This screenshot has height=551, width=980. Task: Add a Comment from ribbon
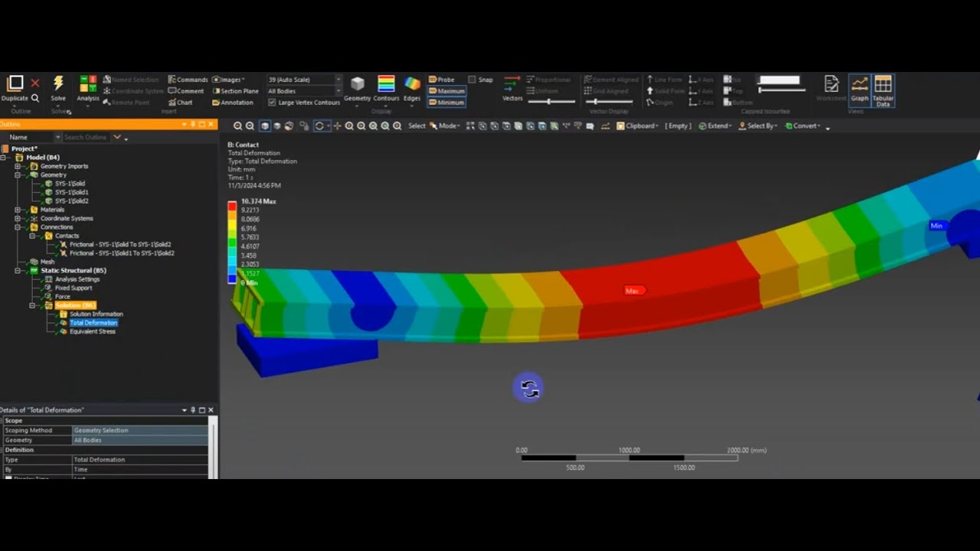point(186,91)
